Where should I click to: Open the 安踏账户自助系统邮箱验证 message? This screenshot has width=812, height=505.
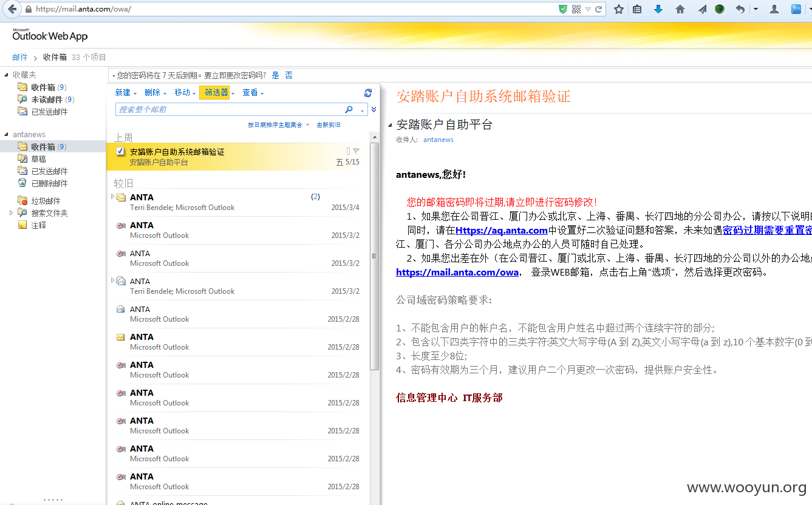pyautogui.click(x=238, y=157)
